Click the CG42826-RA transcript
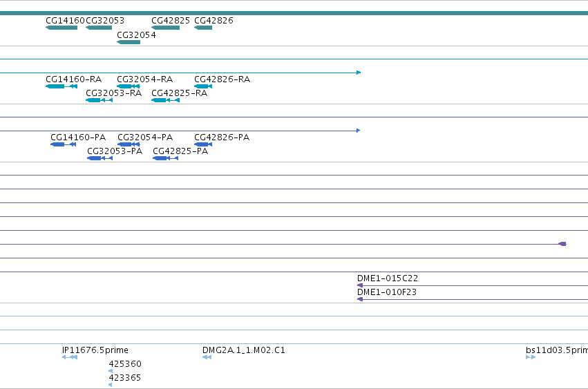 pos(203,86)
